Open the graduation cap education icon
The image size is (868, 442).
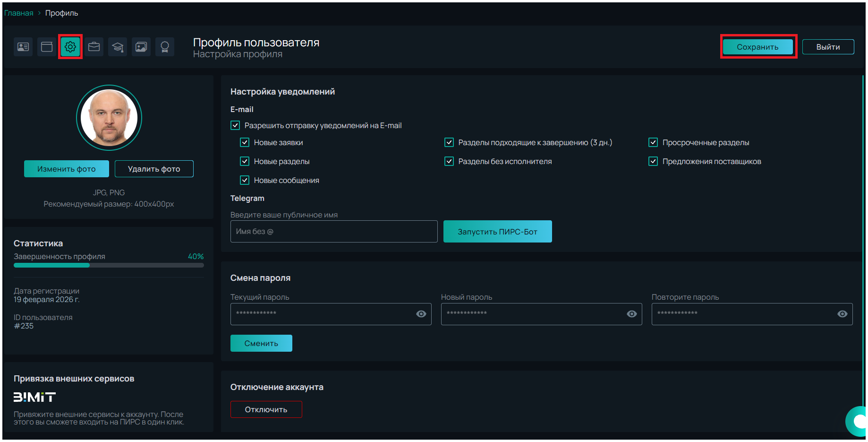click(x=118, y=47)
